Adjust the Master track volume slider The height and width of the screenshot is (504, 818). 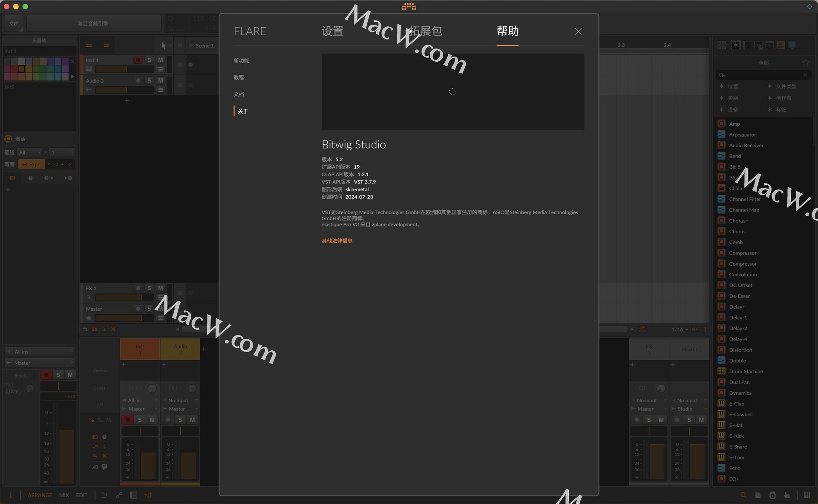tap(124, 318)
